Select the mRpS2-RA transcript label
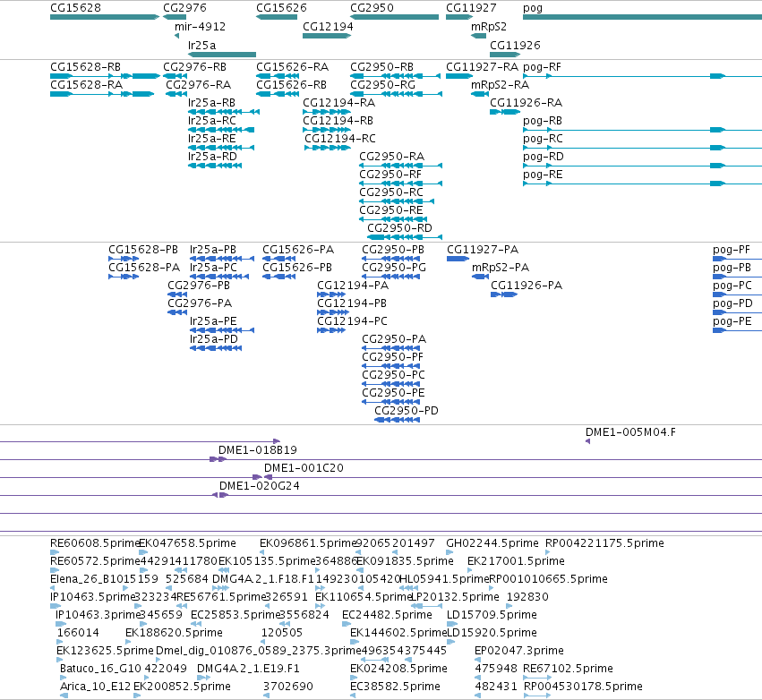The image size is (762, 700). click(500, 84)
